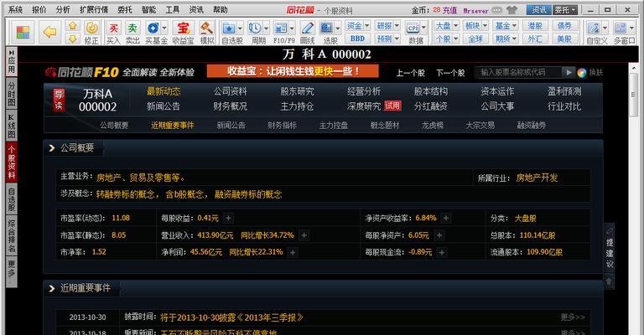Click the 卖出 sell icon
The image size is (644, 335).
(132, 28)
